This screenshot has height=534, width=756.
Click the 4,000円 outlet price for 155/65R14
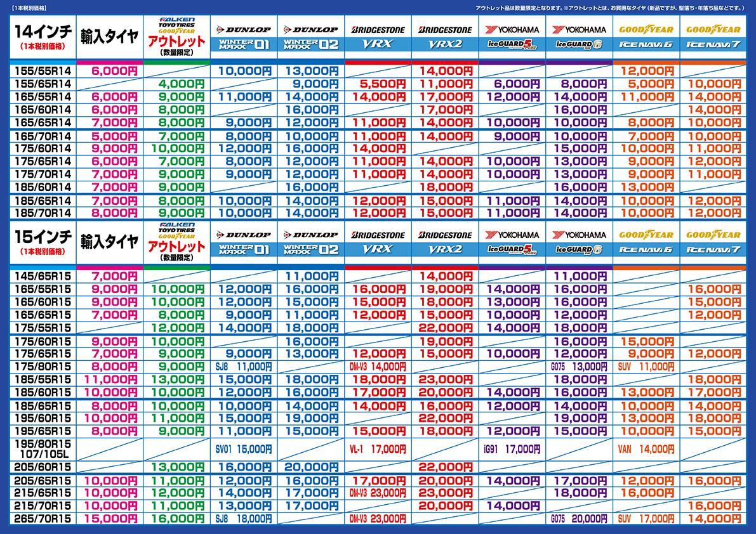tap(182, 84)
